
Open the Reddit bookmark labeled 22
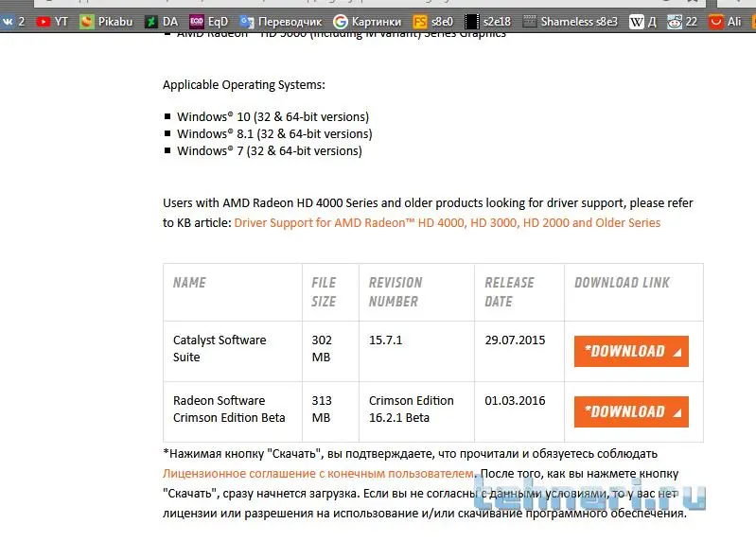click(x=682, y=22)
